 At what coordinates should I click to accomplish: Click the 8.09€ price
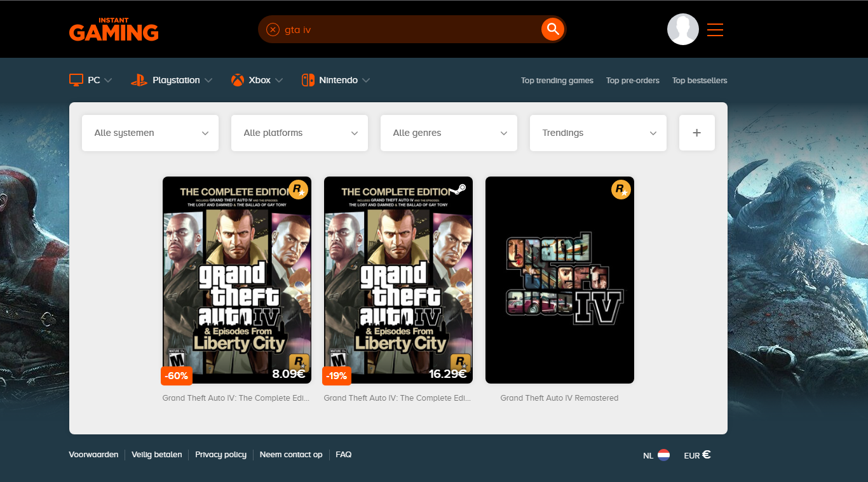288,374
